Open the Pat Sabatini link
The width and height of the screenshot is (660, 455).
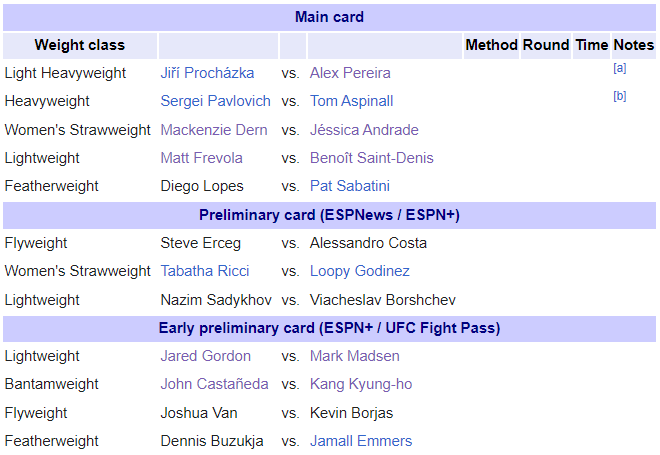[350, 186]
